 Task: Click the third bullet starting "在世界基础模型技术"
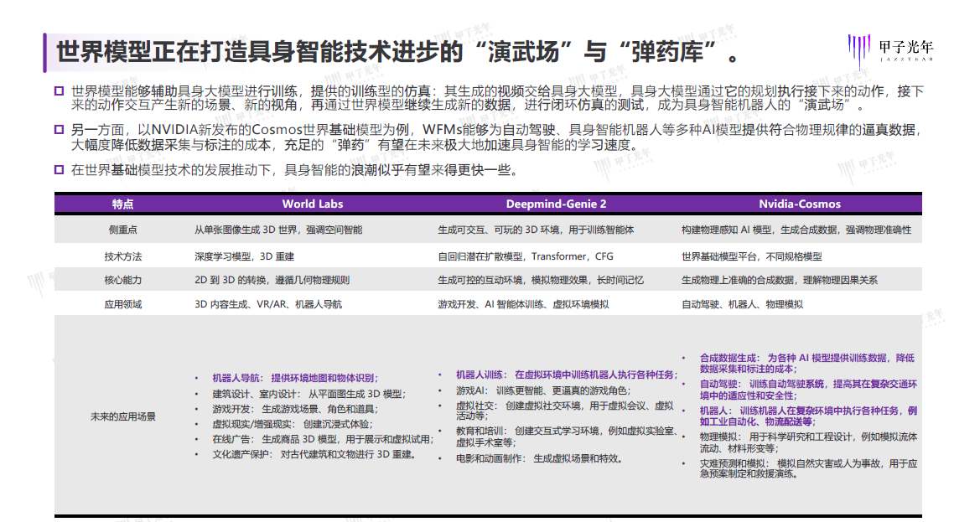click(x=295, y=170)
